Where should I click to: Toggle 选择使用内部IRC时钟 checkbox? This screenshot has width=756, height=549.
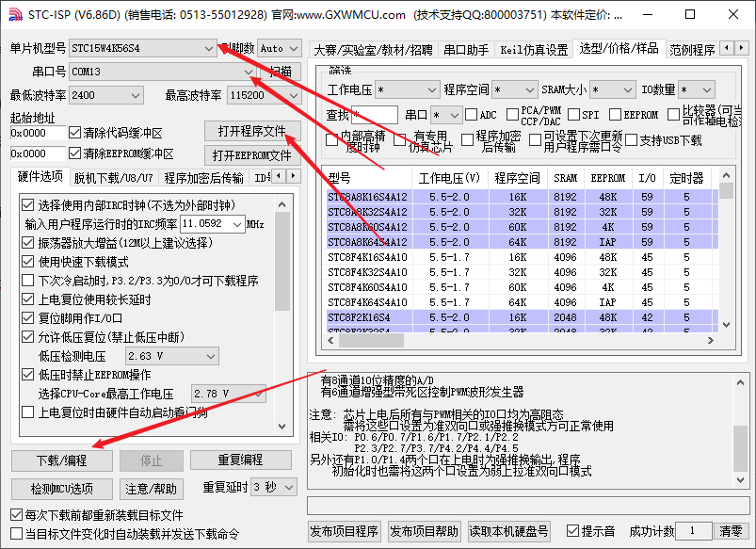[28, 205]
